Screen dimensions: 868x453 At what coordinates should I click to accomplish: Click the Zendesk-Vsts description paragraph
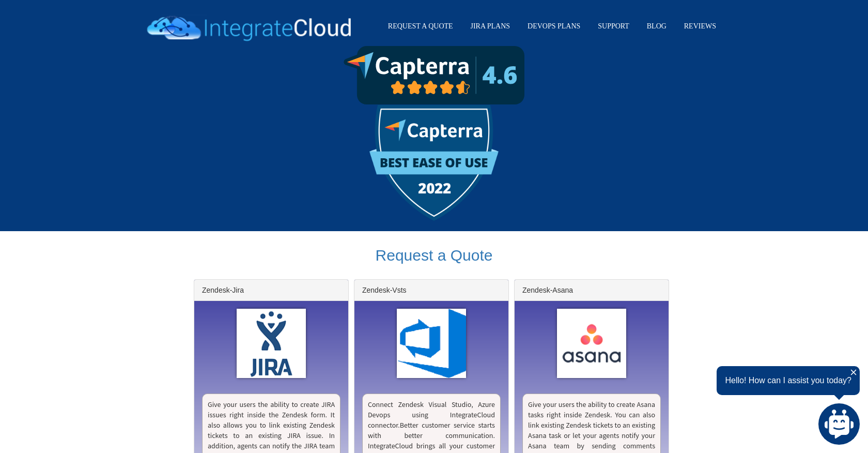(431, 426)
